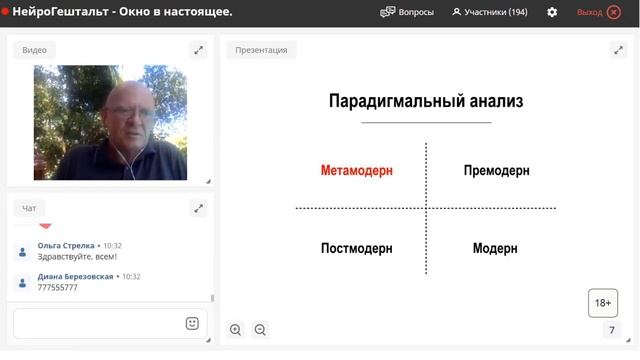Click the Постмодерн text on the slide

click(357, 248)
